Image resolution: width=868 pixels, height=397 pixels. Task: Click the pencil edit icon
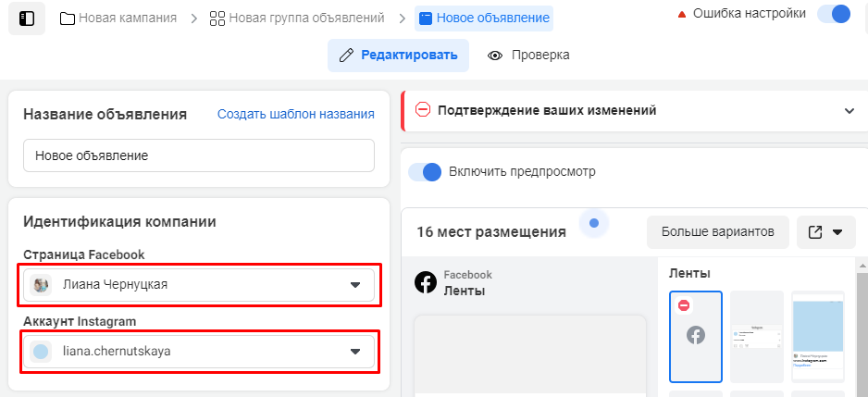346,56
